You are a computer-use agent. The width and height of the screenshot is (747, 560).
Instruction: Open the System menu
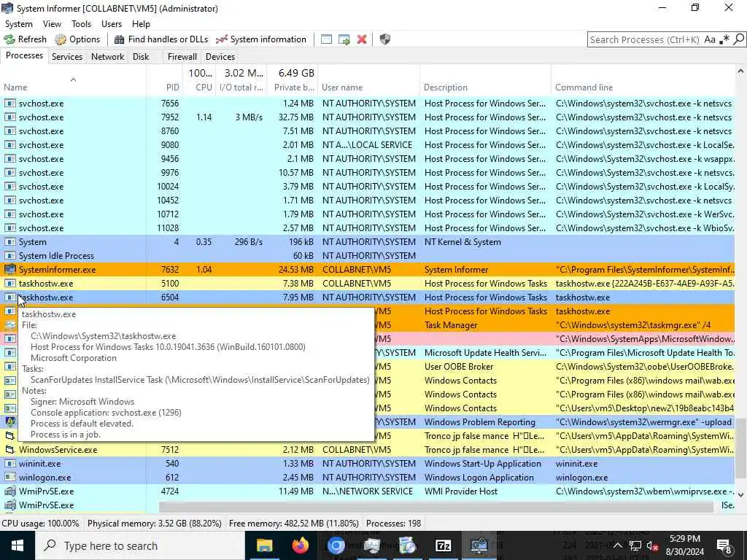click(x=18, y=24)
